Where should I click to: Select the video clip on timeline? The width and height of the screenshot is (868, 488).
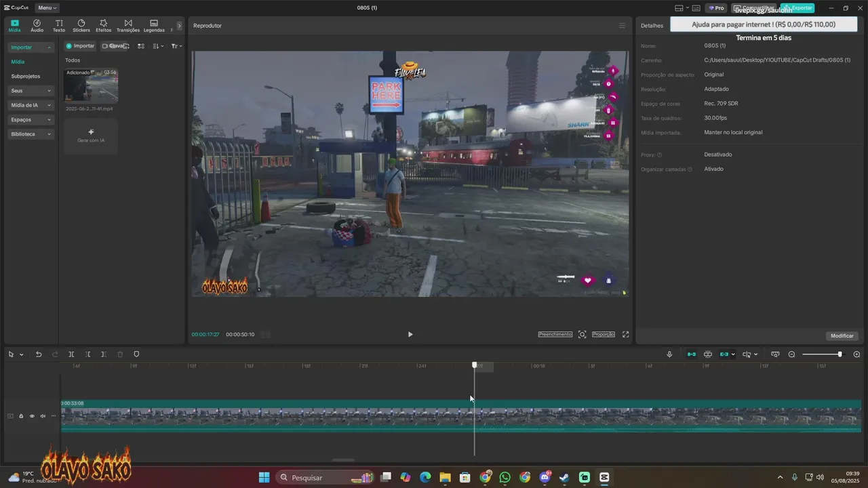[x=461, y=415]
